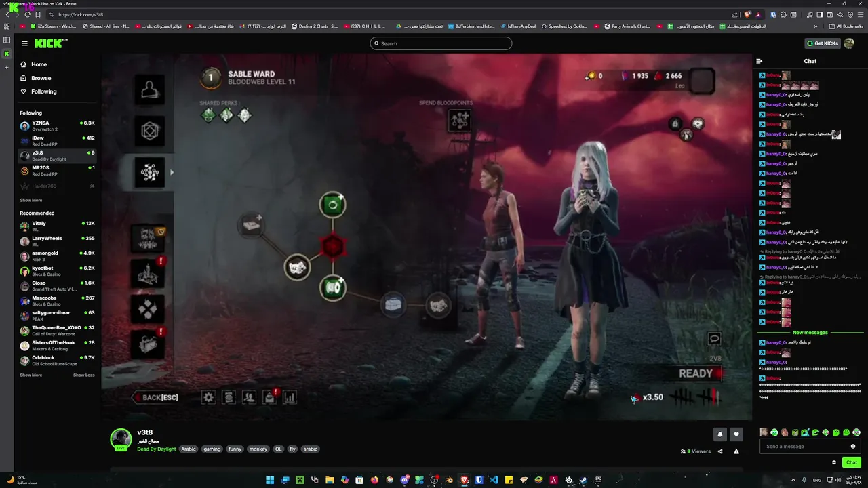Click the in-game chat bubble icon
Viewport: 868px width, 488px height.
(x=714, y=338)
